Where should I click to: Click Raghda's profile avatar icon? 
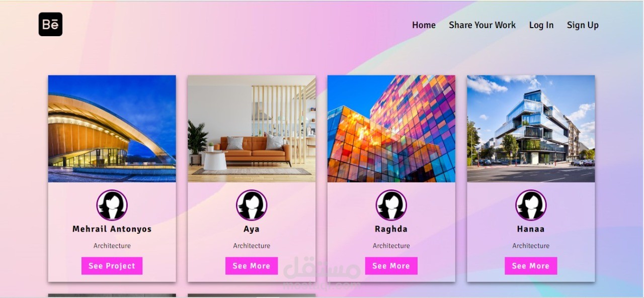click(x=391, y=205)
